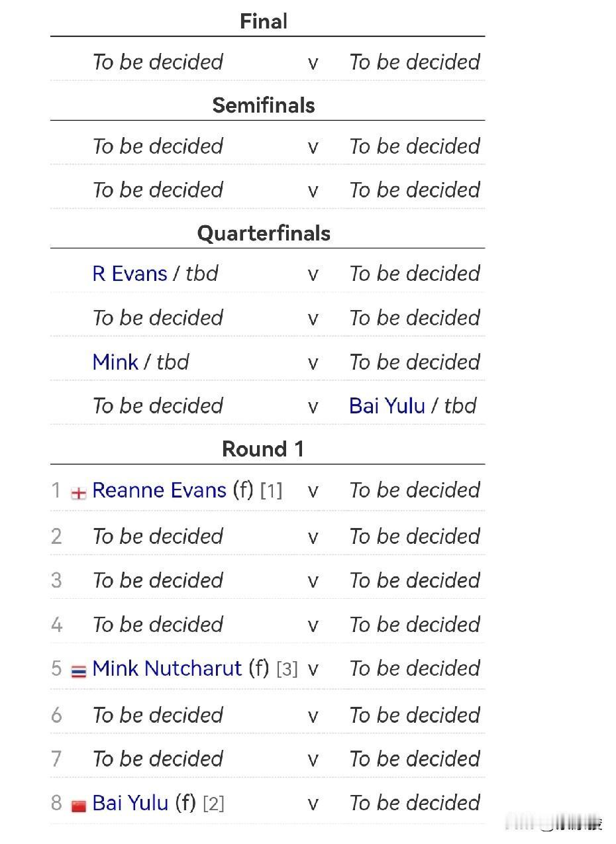
Task: Click seed marker [3] next to Mink Nutcharut
Action: 287,669
